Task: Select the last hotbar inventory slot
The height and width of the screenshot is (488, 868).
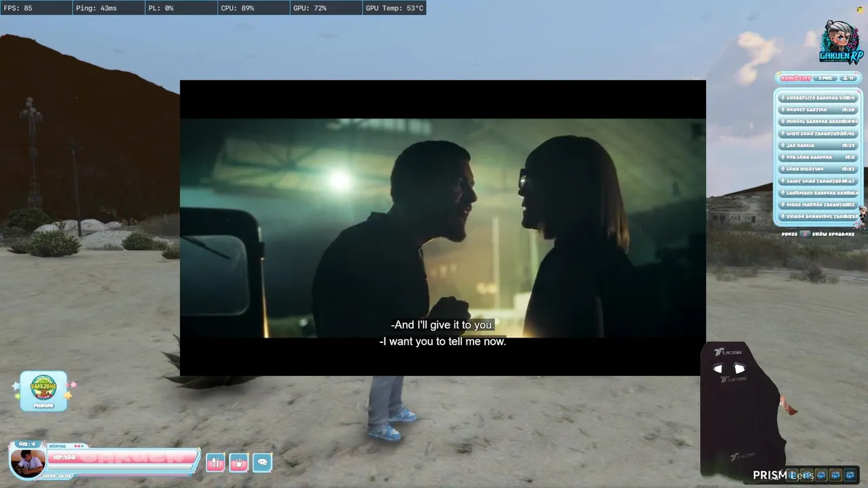Action: tap(850, 475)
